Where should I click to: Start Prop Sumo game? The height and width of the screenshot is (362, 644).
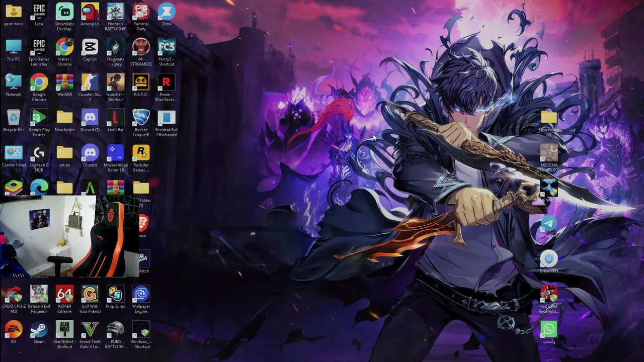pos(115,297)
